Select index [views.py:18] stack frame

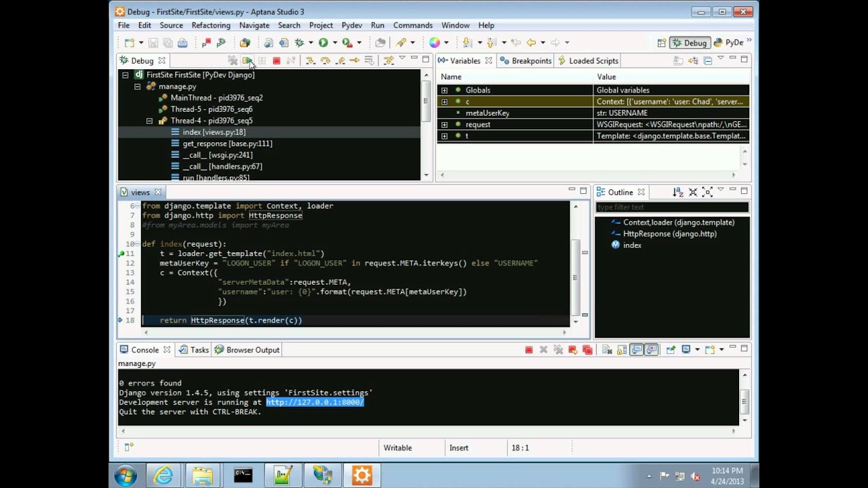click(x=214, y=132)
